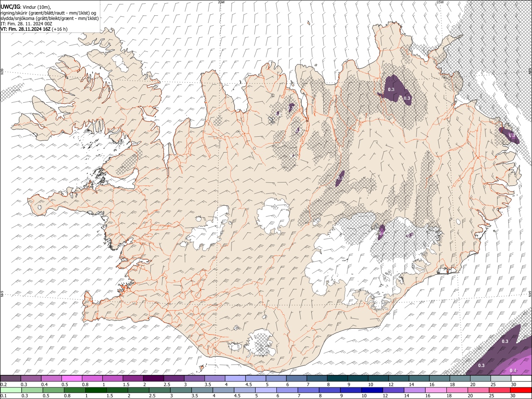This screenshot has width=532, height=399.
Task: Pick the top legend swatch between 0.5 and 0.8
Action: coord(72,379)
